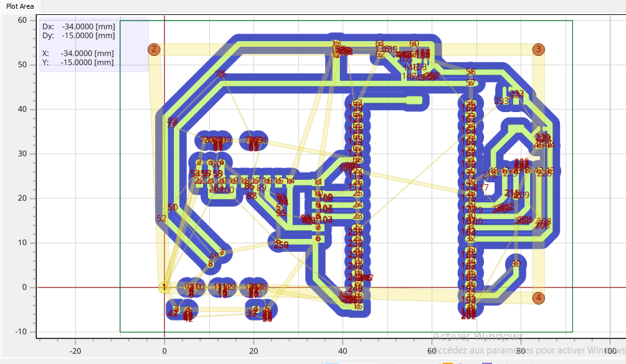Click the orange marker labeled 2

coord(154,49)
